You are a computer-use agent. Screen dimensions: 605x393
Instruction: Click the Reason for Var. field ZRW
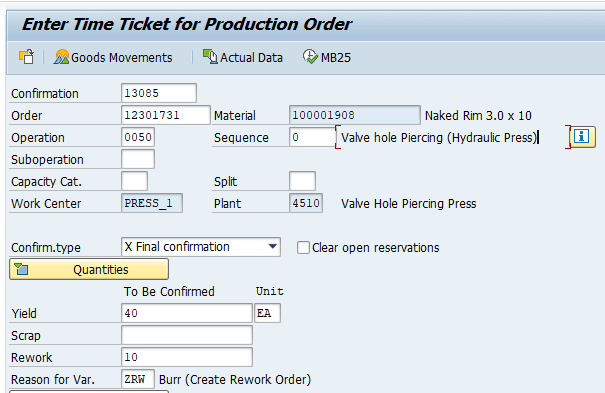[x=138, y=379]
